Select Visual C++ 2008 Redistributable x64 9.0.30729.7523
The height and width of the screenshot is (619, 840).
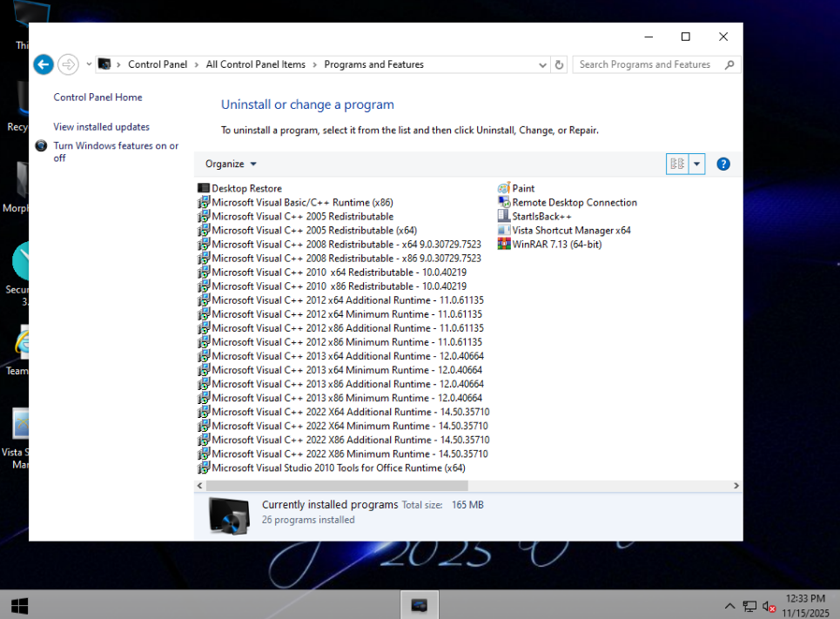pyautogui.click(x=339, y=244)
